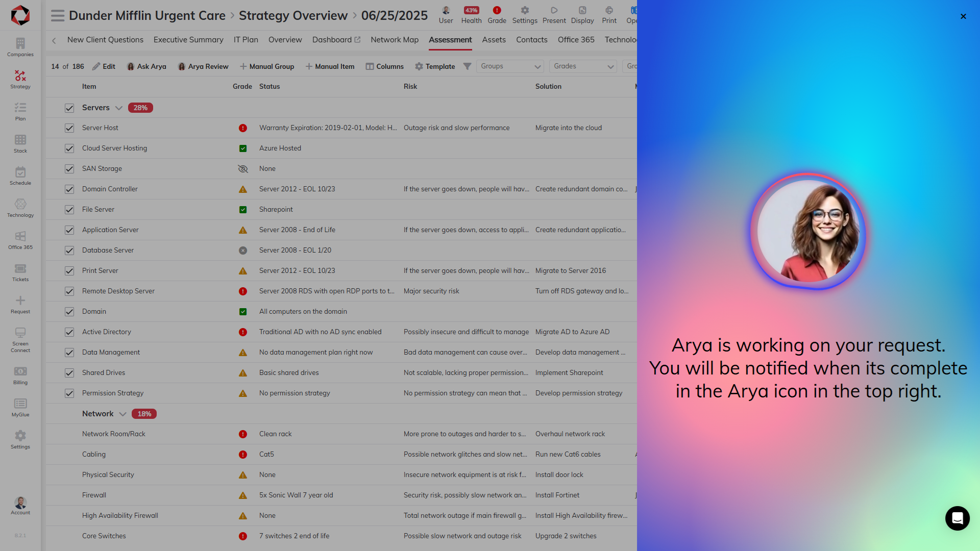Open the Request plus icon

coord(20,304)
